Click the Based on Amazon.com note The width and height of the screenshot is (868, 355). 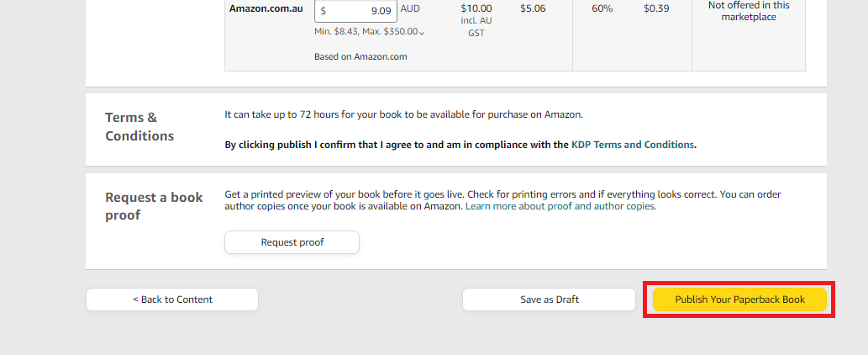[x=360, y=56]
